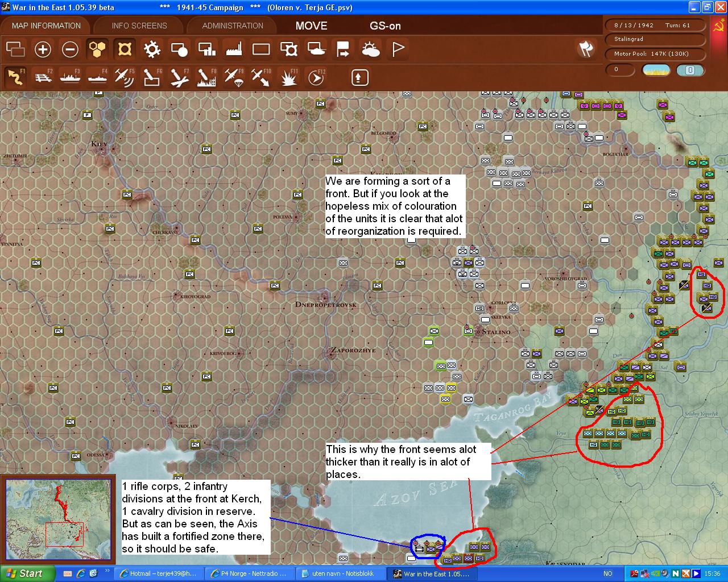Show the factory icon view

click(x=234, y=49)
